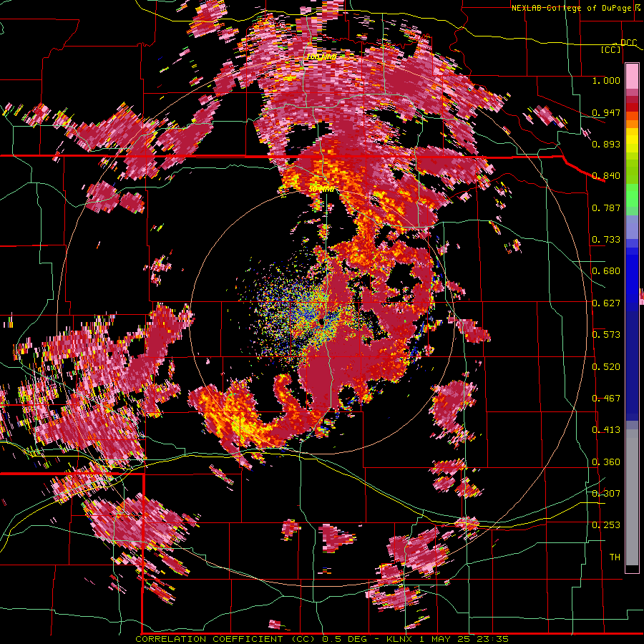Click the 100 NMI range ring label
This screenshot has height=644, width=644.
(x=321, y=57)
